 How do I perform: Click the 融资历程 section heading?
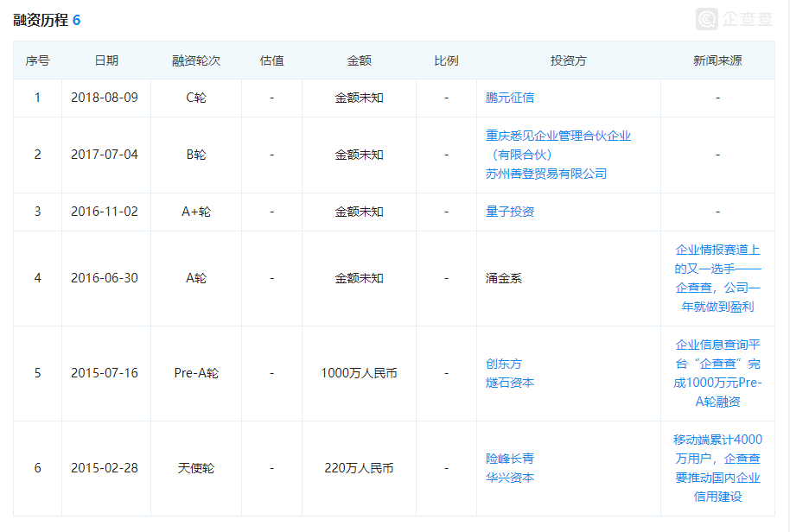point(41,20)
